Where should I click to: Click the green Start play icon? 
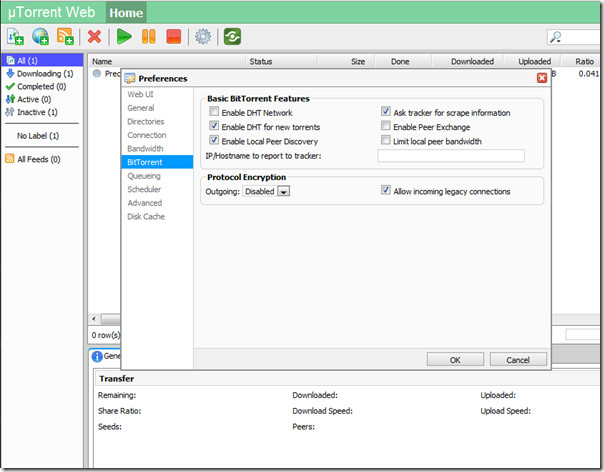tap(124, 37)
